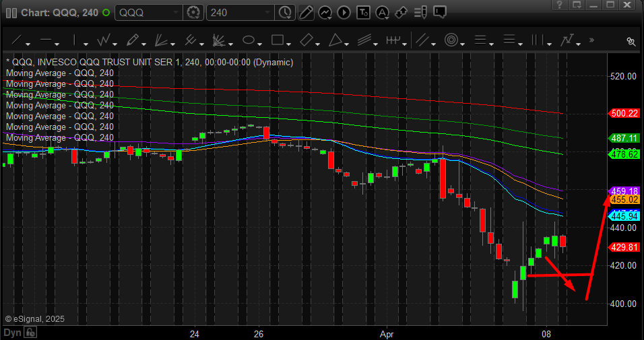Image resolution: width=644 pixels, height=340 pixels.
Task: Open the alerts A circle menu
Action: (x=382, y=12)
